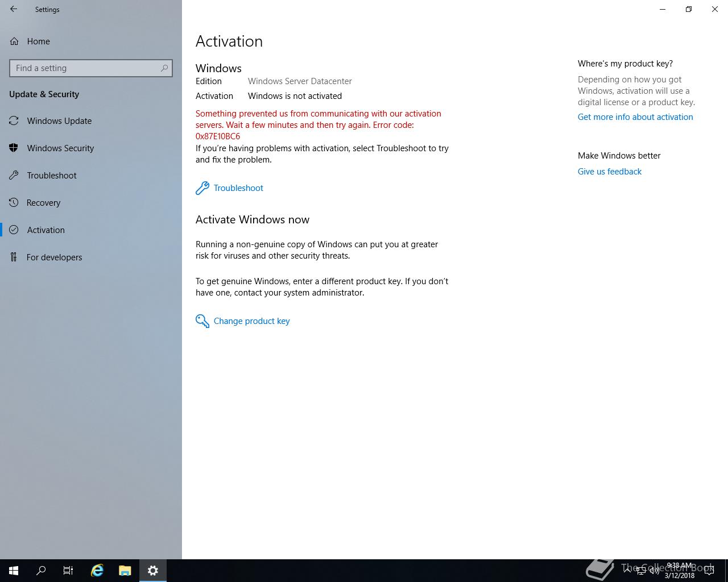Focus the 'Find a setting' search box
This screenshot has width=728, height=582.
tap(91, 68)
